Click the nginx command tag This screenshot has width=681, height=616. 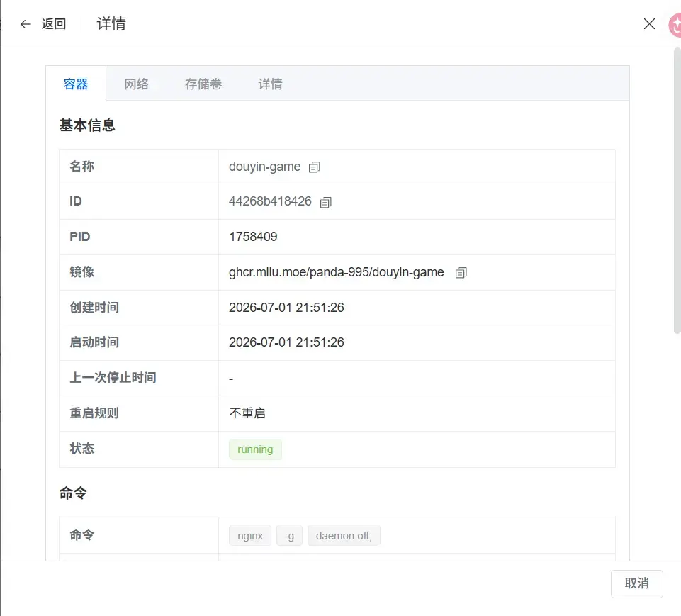pyautogui.click(x=250, y=536)
